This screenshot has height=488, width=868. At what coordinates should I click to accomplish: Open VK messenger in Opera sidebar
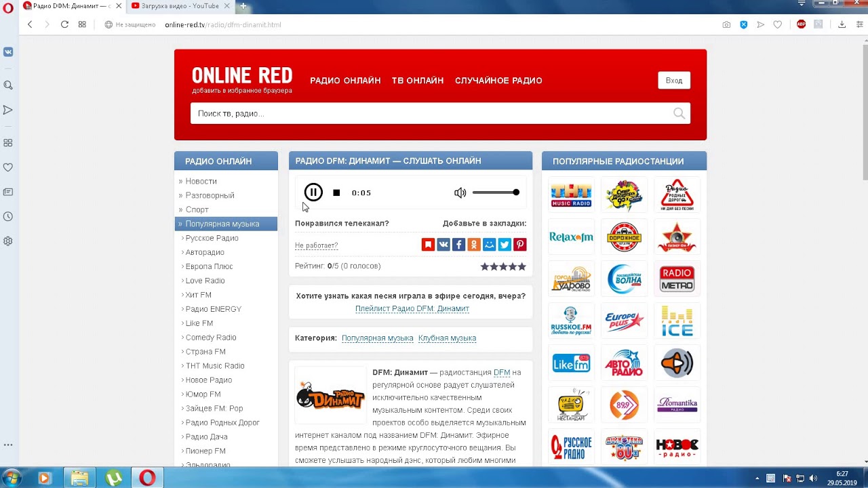pos(8,52)
